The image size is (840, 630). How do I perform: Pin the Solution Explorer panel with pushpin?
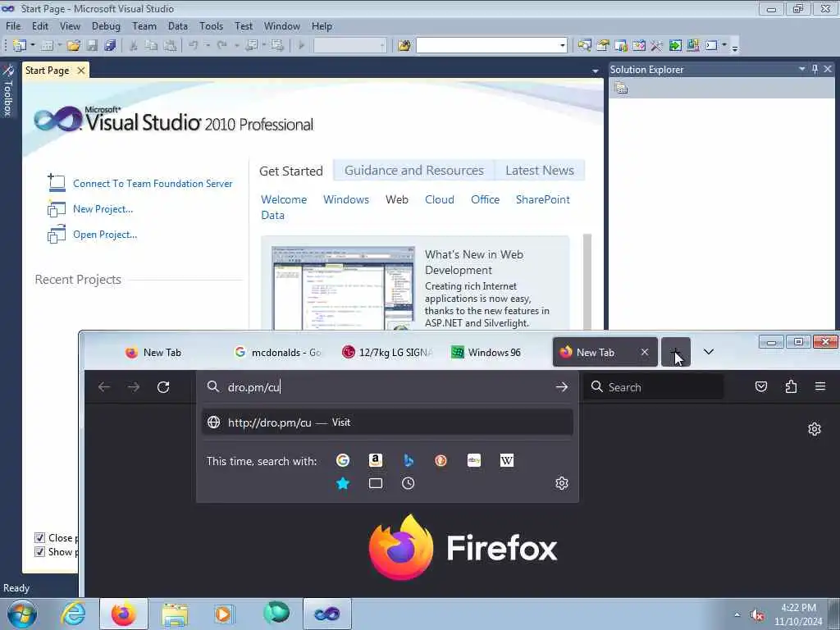(815, 69)
